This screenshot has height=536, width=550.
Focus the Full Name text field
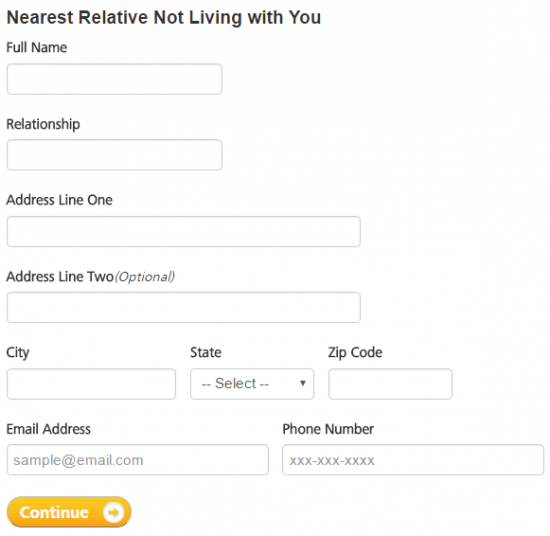tap(114, 79)
